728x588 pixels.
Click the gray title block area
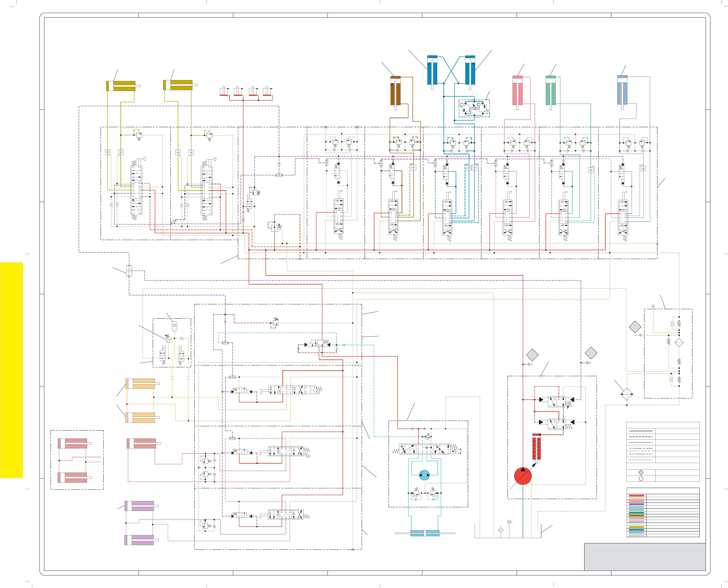point(645,557)
